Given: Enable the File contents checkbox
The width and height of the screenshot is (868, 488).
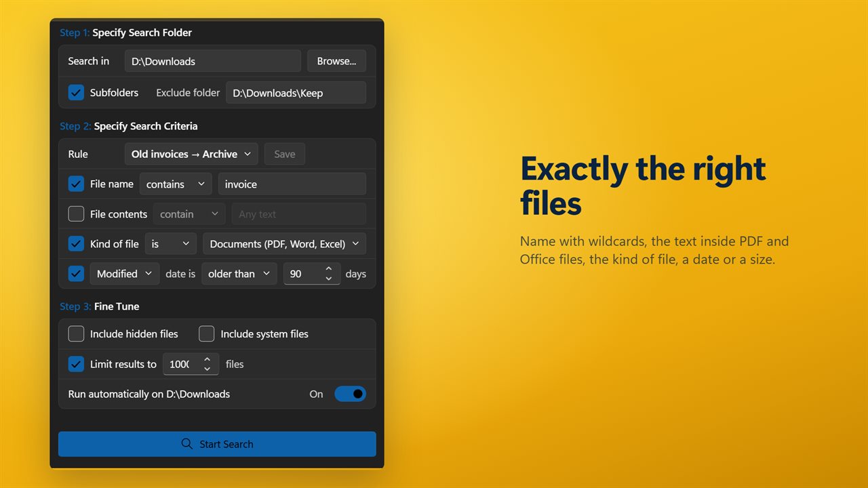Looking at the screenshot, I should tap(76, 214).
